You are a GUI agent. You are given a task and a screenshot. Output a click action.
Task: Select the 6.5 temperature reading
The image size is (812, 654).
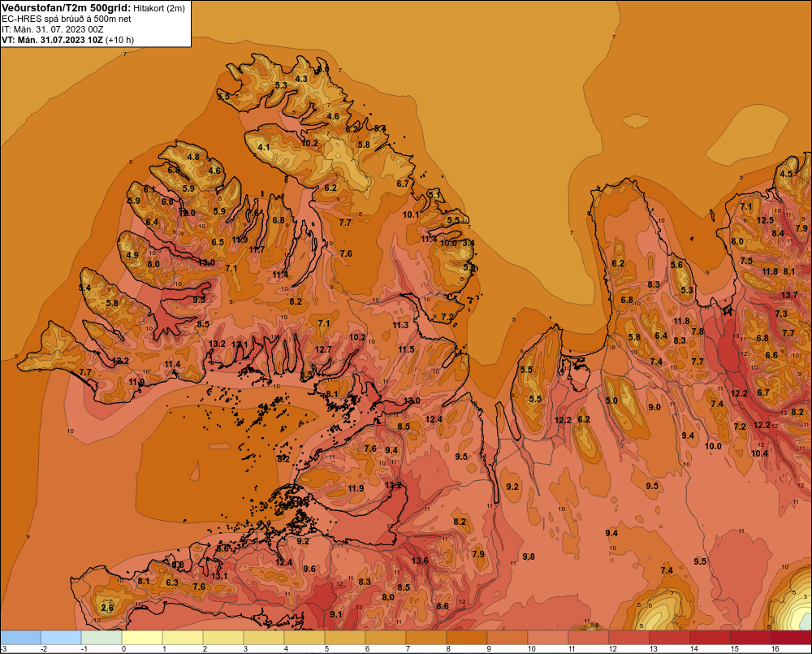coord(218,242)
